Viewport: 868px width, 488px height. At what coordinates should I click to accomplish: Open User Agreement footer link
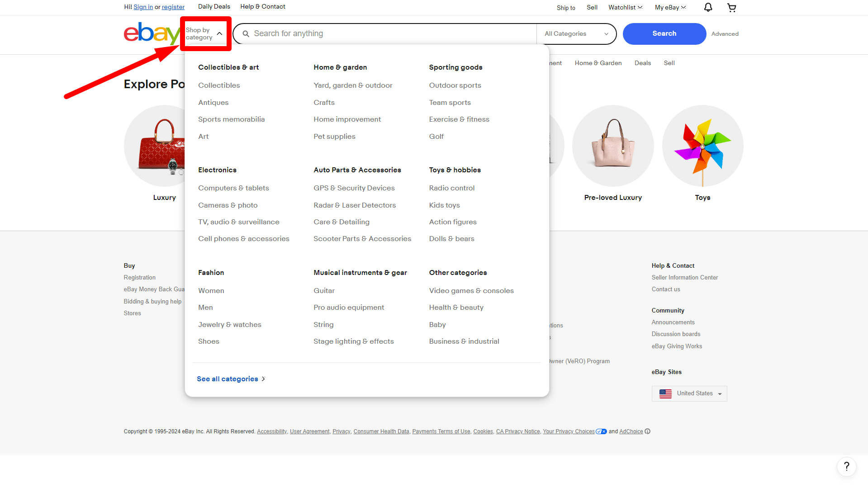[x=309, y=431]
